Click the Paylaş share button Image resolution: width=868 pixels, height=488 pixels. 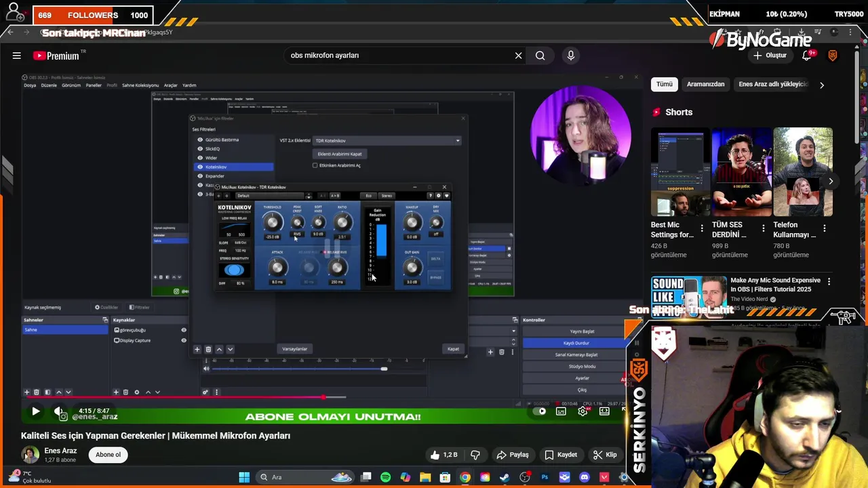coord(513,455)
